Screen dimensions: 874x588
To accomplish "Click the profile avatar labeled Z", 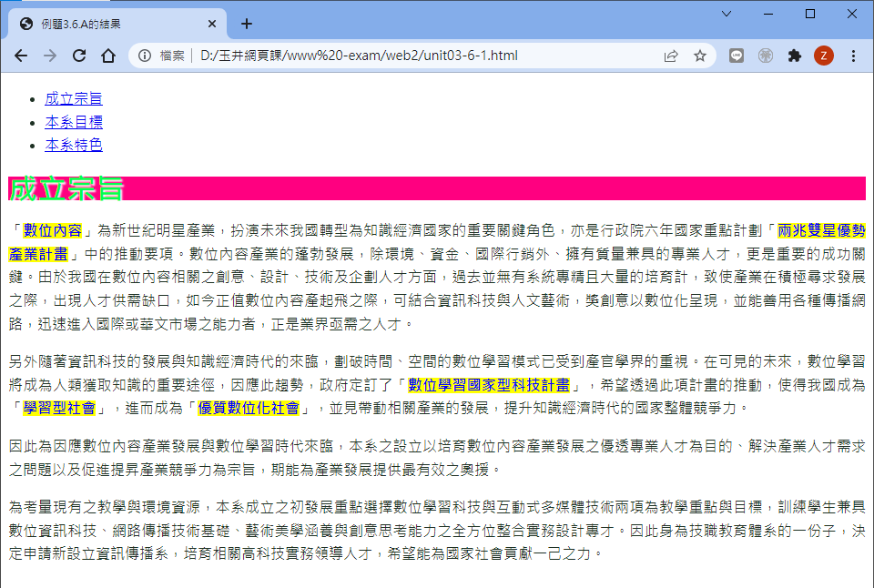I will [823, 56].
